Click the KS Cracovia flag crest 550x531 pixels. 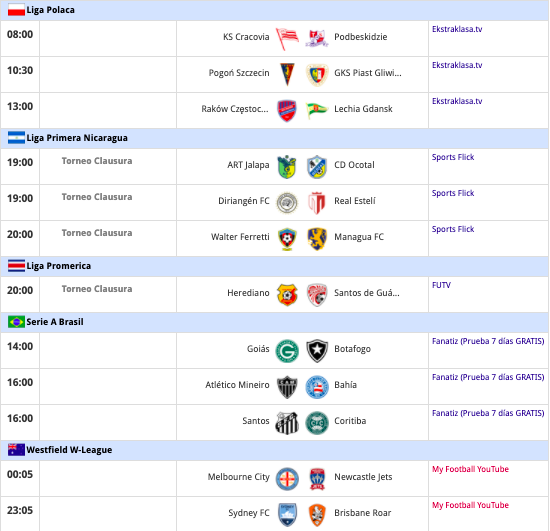[287, 39]
